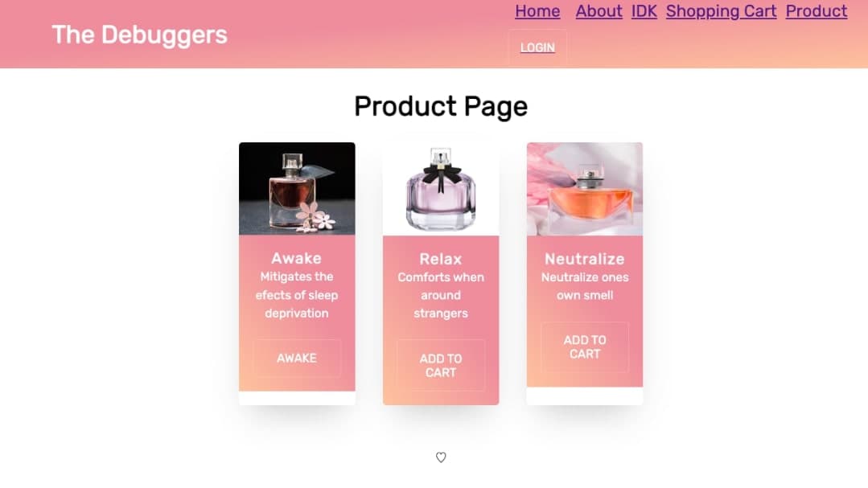Go to the About page link
Image resolution: width=868 pixels, height=488 pixels.
click(599, 11)
